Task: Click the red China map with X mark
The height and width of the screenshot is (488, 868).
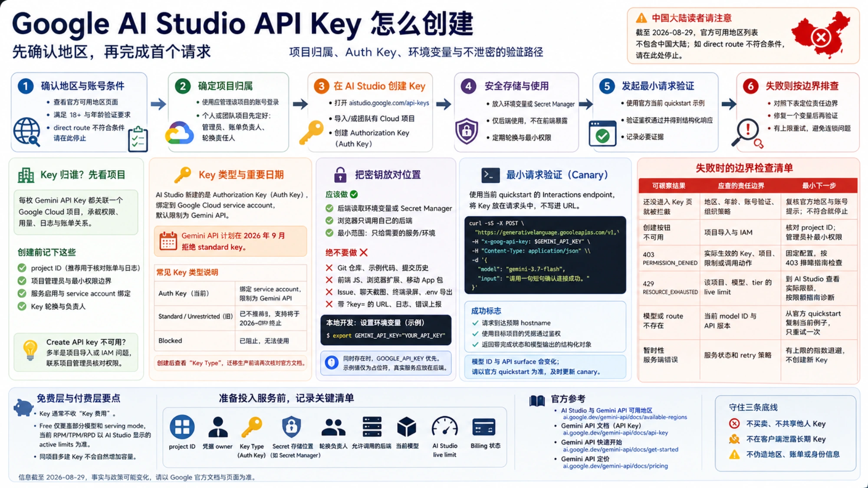Action: tap(821, 35)
